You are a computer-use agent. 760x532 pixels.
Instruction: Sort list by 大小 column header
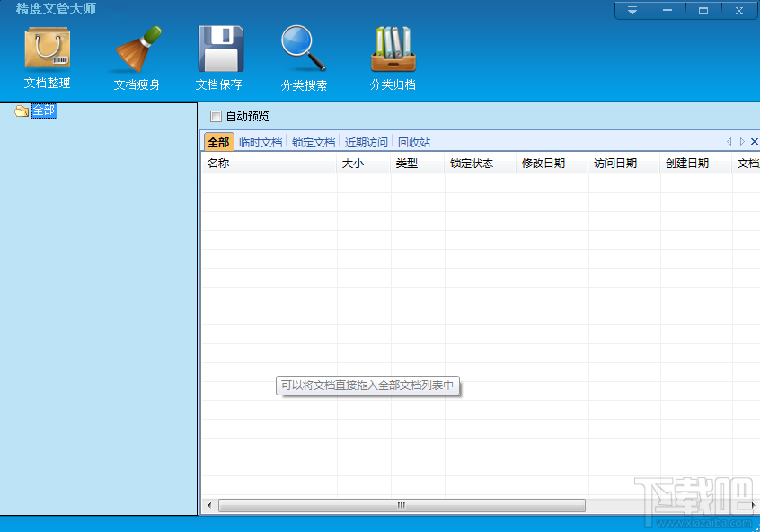[x=364, y=164]
